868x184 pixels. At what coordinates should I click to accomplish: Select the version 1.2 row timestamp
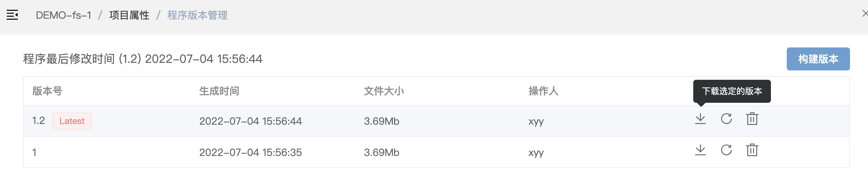point(251,121)
